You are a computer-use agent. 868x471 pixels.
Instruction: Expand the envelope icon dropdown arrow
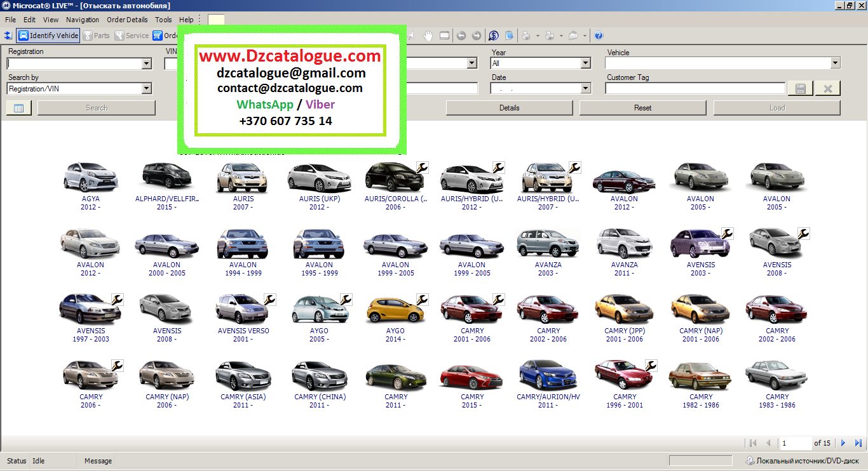point(585,36)
